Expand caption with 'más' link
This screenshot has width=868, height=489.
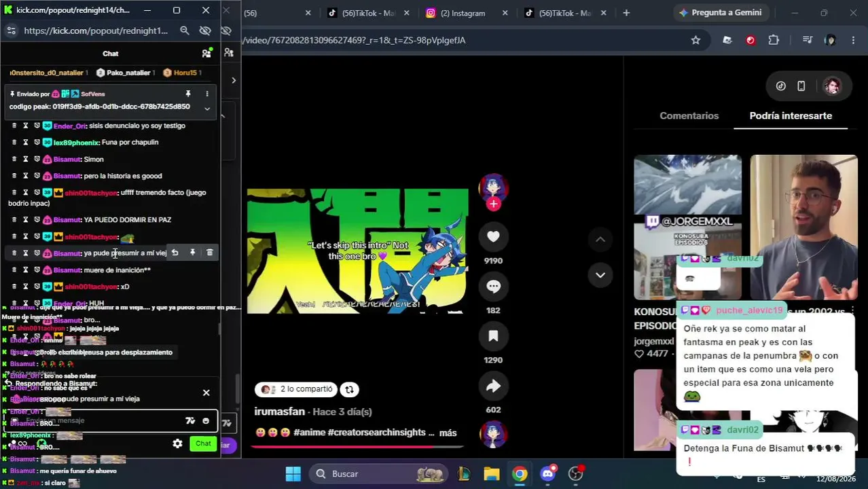[x=448, y=433]
